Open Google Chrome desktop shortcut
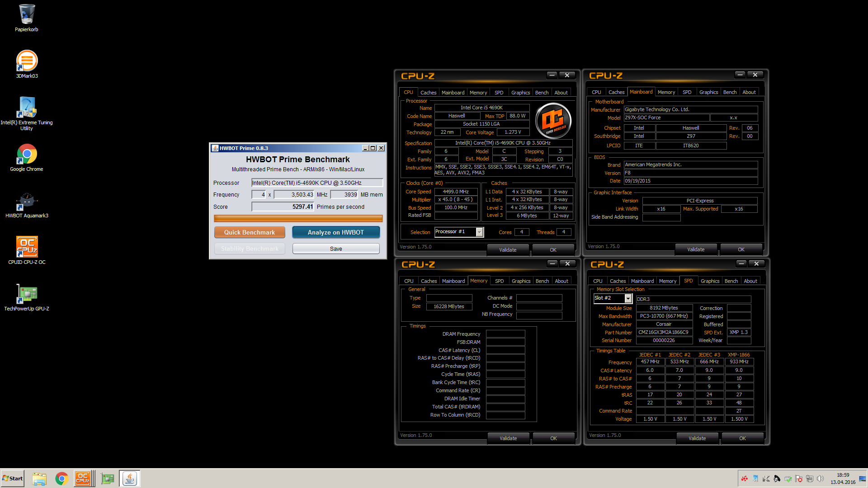The image size is (868, 488). [27, 158]
